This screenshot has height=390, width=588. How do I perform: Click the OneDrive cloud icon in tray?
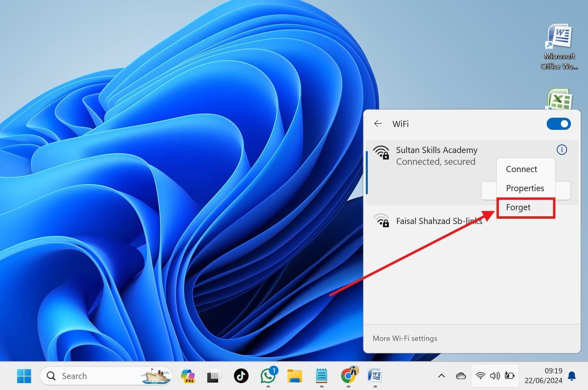coord(461,376)
